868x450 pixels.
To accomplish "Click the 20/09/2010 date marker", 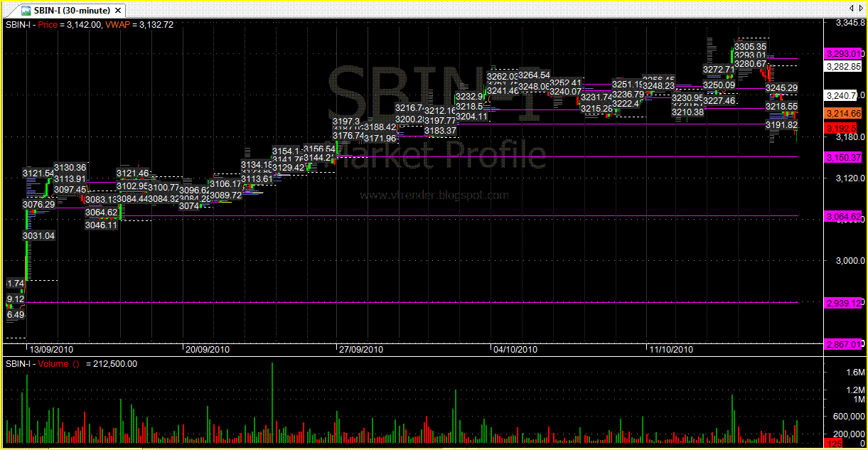I will click(208, 349).
